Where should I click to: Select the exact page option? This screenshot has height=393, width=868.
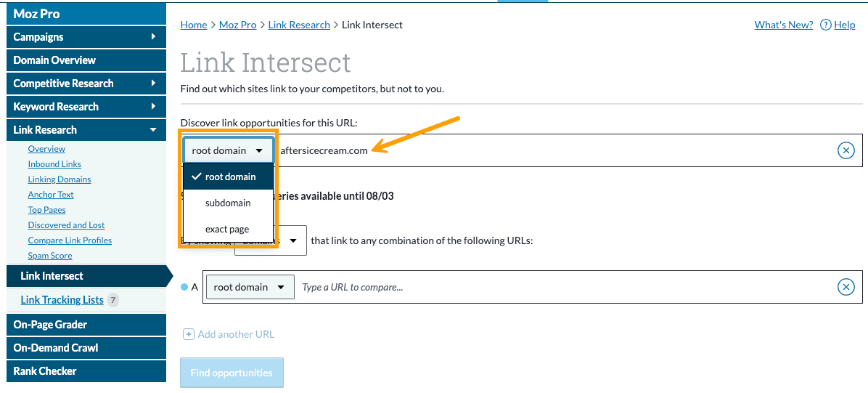pos(227,229)
